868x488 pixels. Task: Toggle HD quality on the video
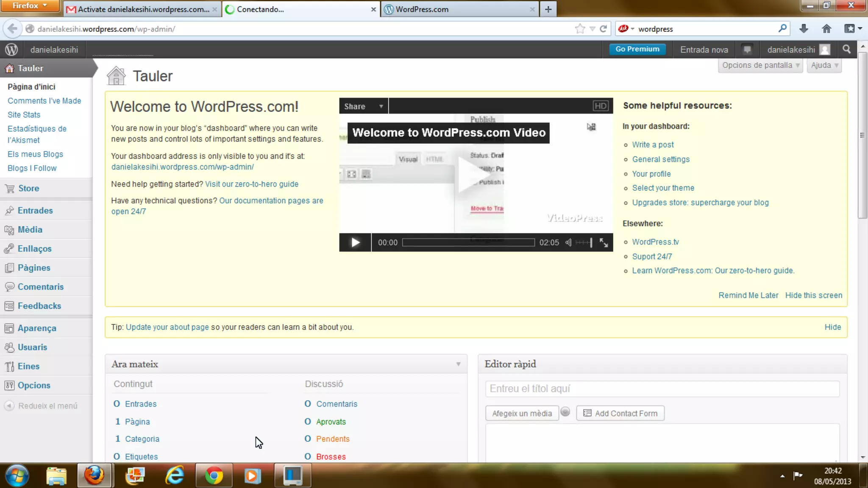601,106
